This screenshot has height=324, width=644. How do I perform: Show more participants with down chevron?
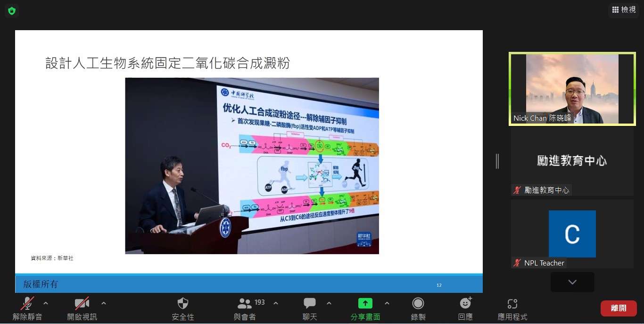[572, 282]
